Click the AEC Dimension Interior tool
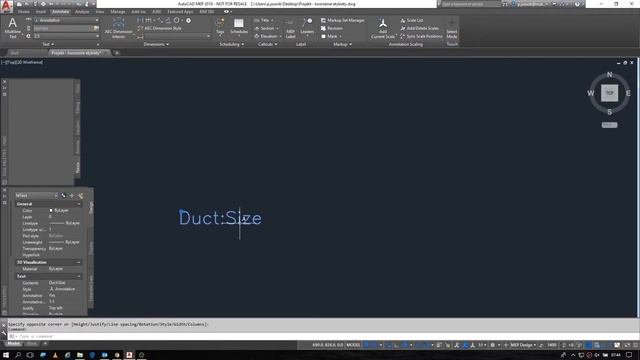This screenshot has height=360, width=640. 118,28
